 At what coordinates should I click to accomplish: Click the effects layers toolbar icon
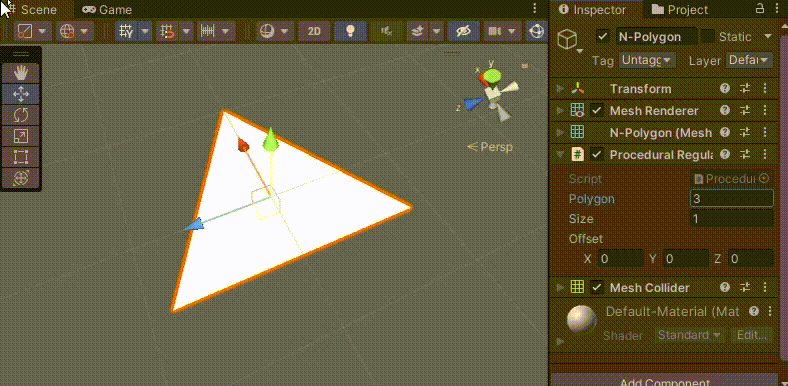coord(417,31)
